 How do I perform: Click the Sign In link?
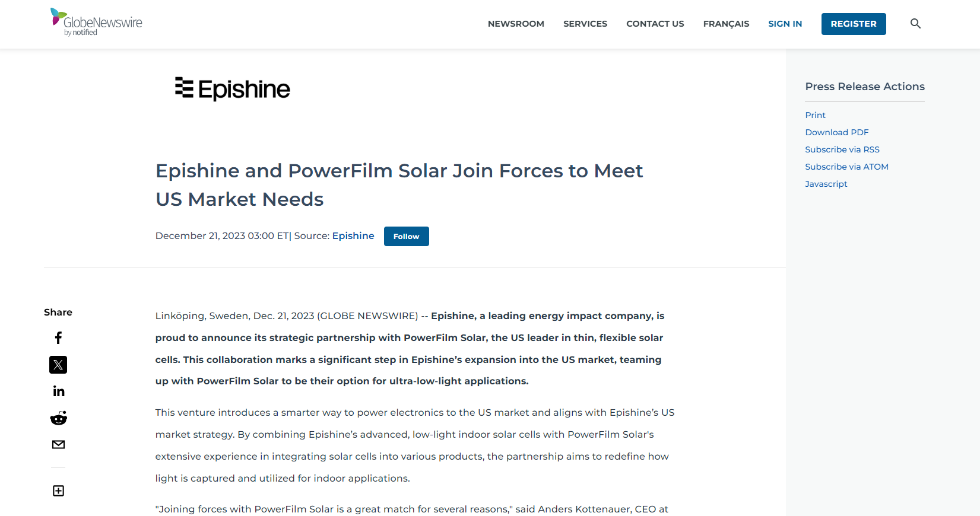tap(785, 24)
